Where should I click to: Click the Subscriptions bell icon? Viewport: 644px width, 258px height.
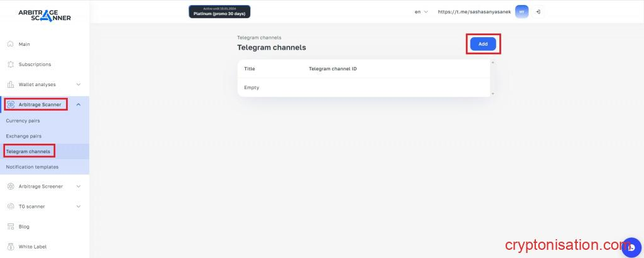(11, 64)
